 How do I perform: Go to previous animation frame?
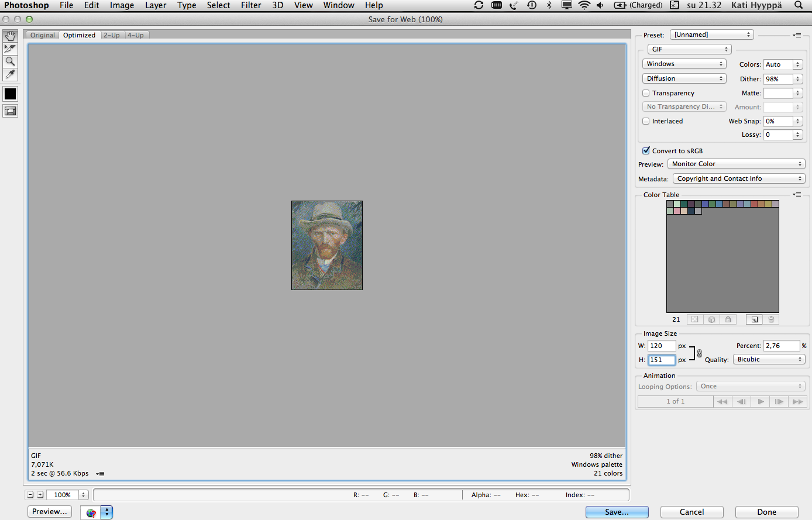click(x=741, y=401)
